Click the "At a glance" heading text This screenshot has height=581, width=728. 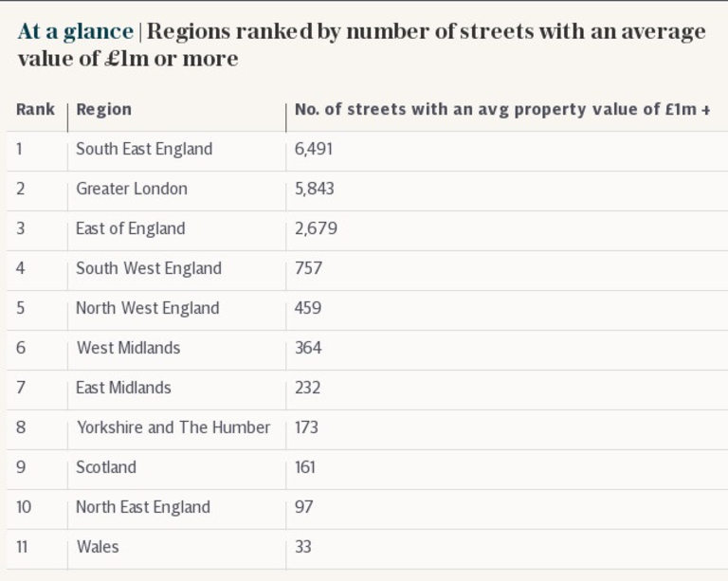click(x=75, y=32)
